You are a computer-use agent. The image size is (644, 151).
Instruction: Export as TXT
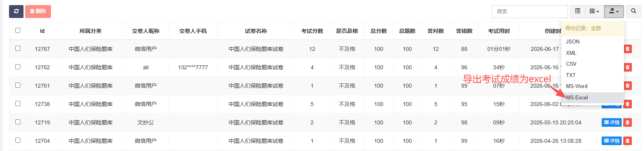(x=592, y=75)
